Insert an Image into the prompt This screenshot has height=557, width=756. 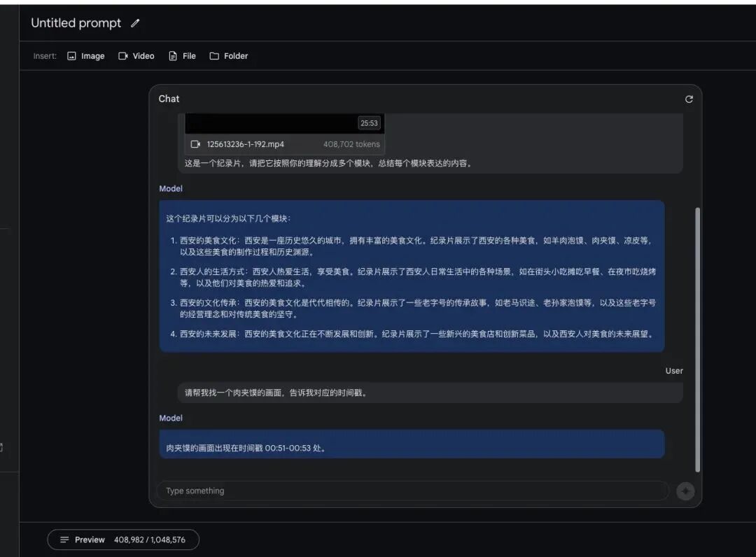pos(86,56)
